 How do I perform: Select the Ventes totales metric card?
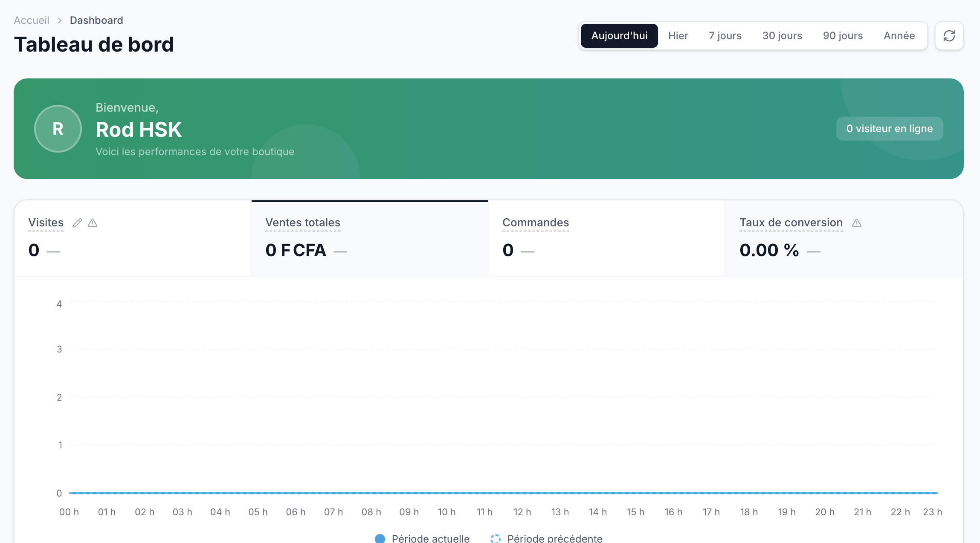[370, 238]
